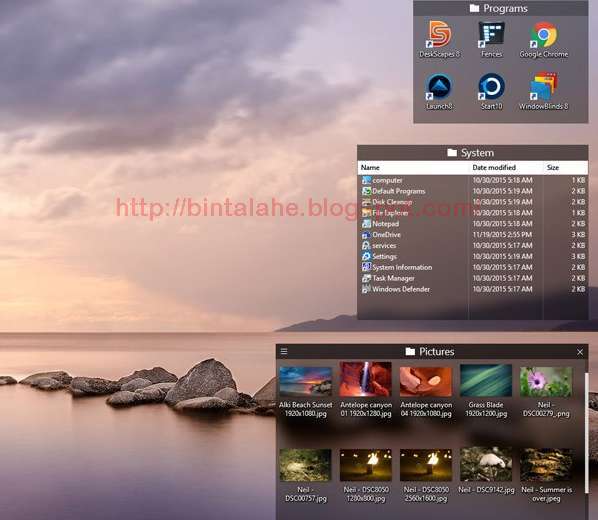
Task: Select the Antelope canyon 01 thumbnail
Action: [366, 379]
